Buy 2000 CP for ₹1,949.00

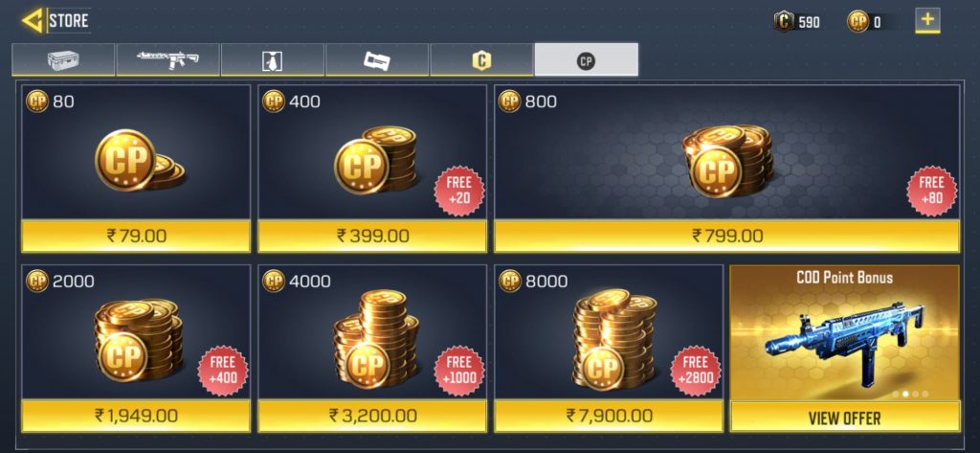(136, 416)
